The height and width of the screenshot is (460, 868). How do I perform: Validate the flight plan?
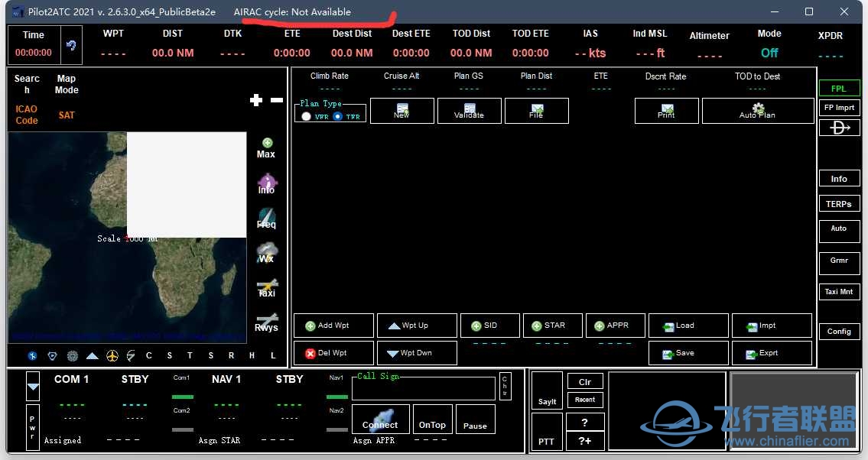click(470, 111)
